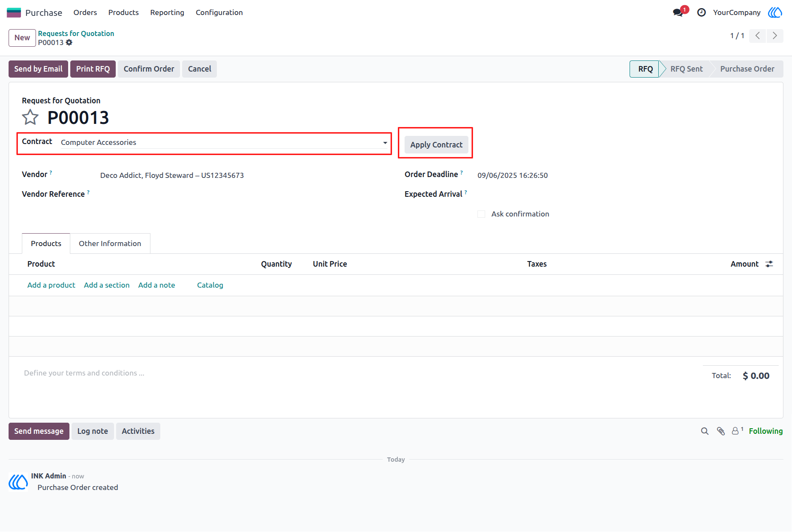Open the Reporting menu

pos(167,12)
